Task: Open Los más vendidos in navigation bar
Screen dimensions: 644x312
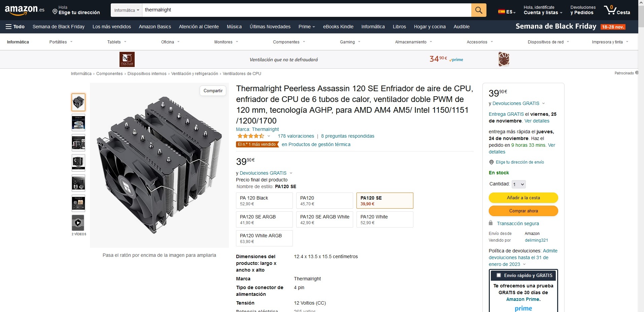Action: click(112, 27)
